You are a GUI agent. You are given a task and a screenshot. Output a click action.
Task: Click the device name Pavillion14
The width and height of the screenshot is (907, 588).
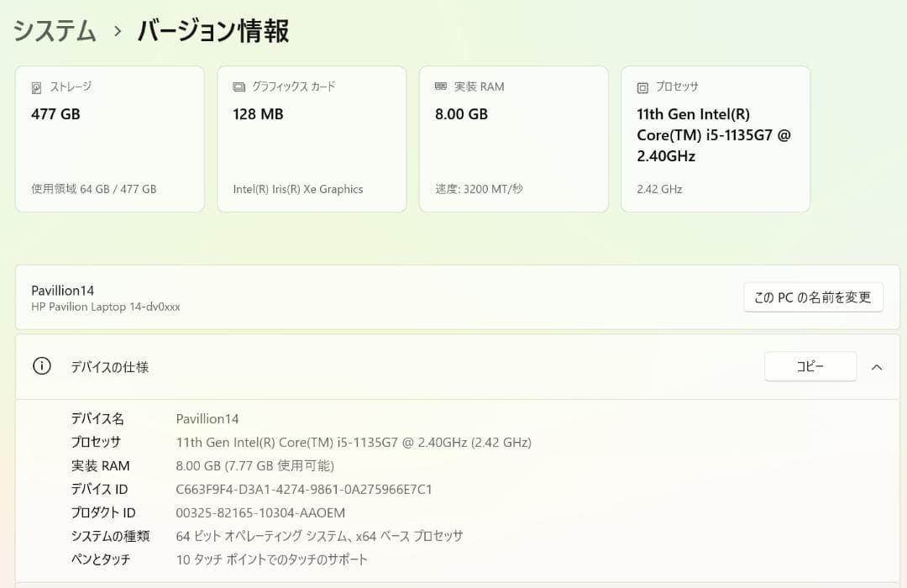[63, 290]
